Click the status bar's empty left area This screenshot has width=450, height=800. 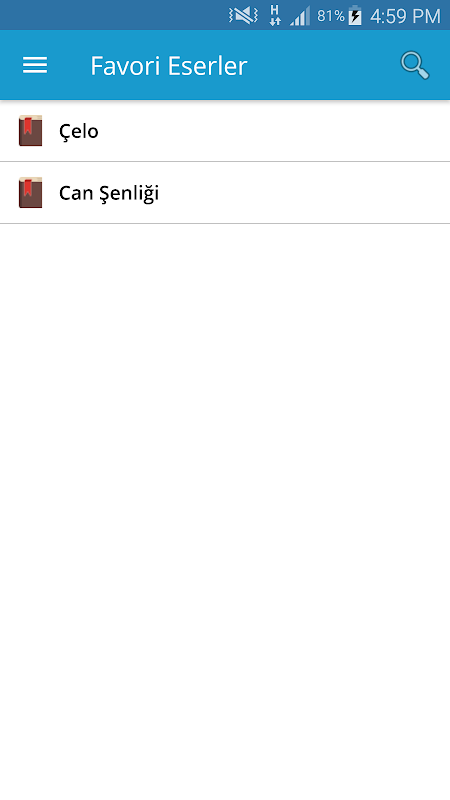[112, 15]
